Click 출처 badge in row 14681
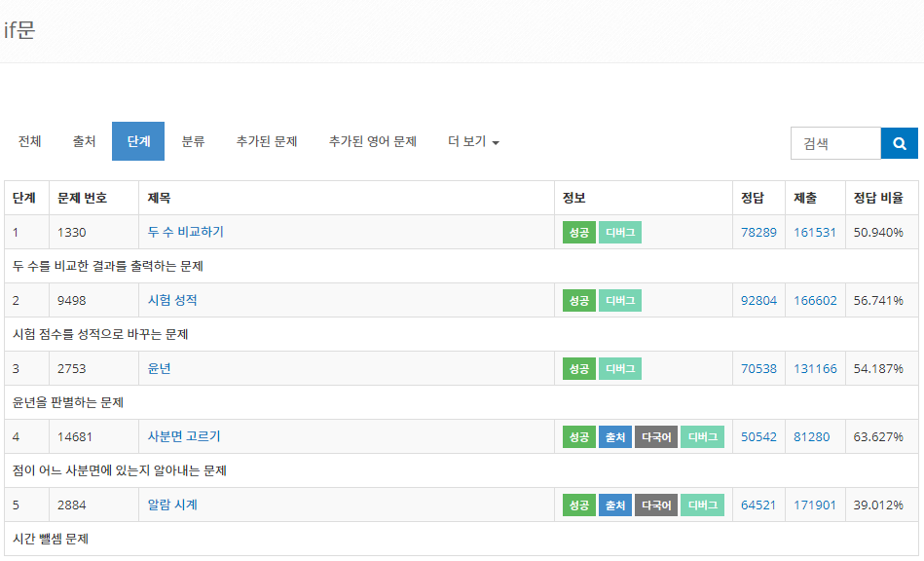The width and height of the screenshot is (924, 561). tap(615, 436)
